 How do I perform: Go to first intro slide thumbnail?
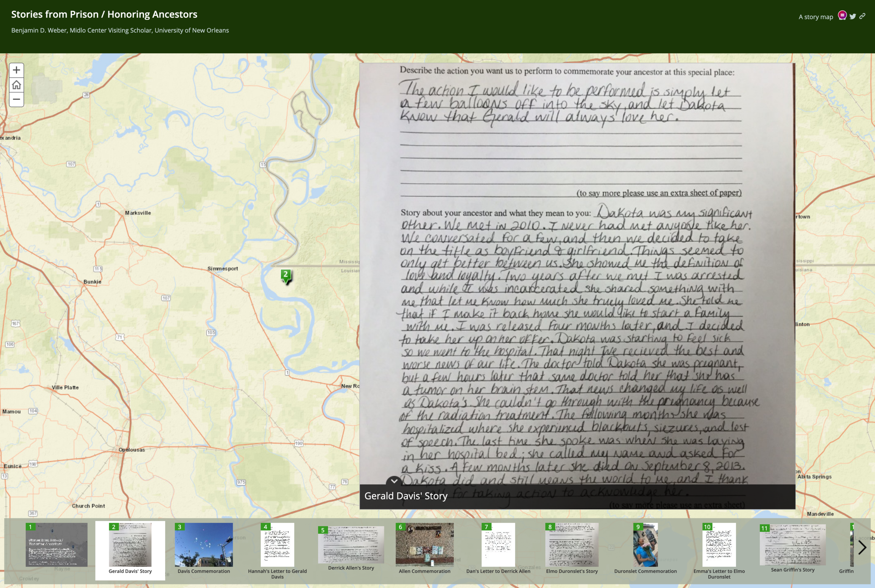(56, 545)
